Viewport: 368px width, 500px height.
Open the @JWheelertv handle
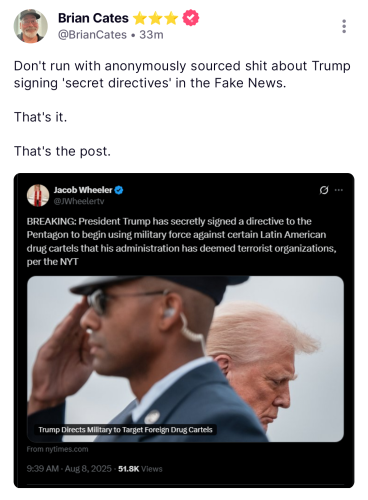click(79, 201)
